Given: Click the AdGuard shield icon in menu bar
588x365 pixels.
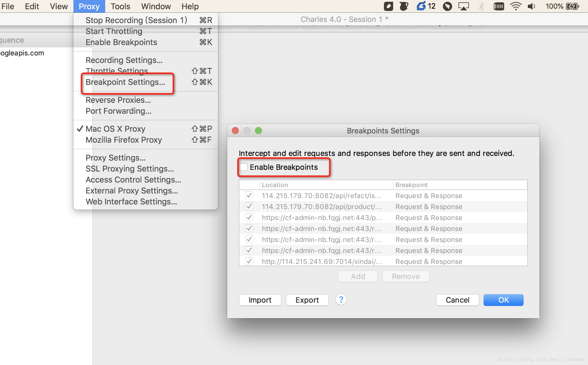Looking at the screenshot, I should tap(387, 6).
